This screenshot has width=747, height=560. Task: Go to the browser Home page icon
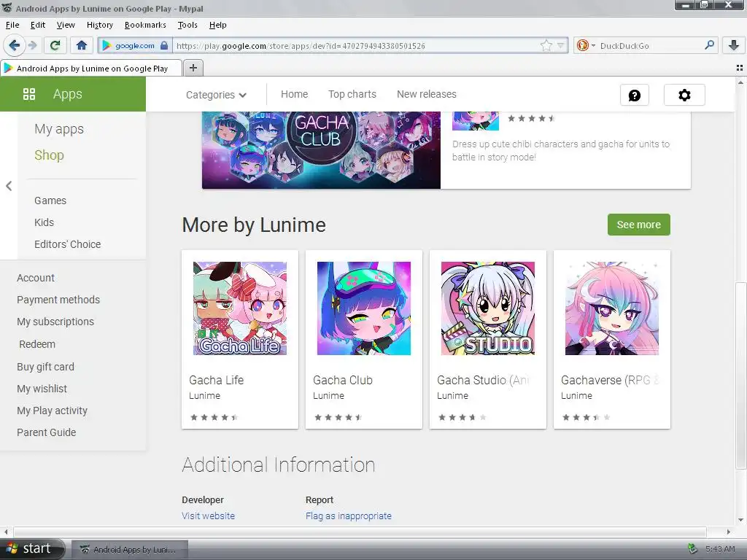click(x=82, y=45)
